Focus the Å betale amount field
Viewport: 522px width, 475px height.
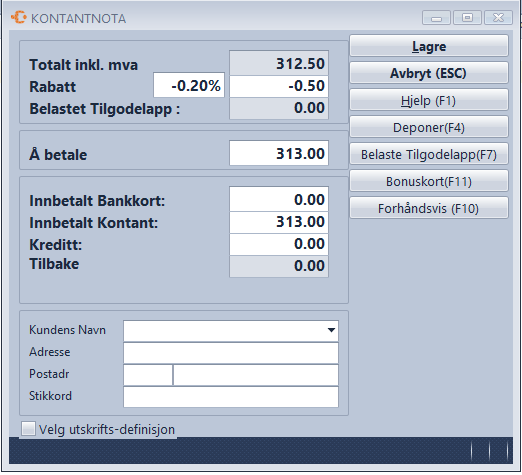(279, 153)
